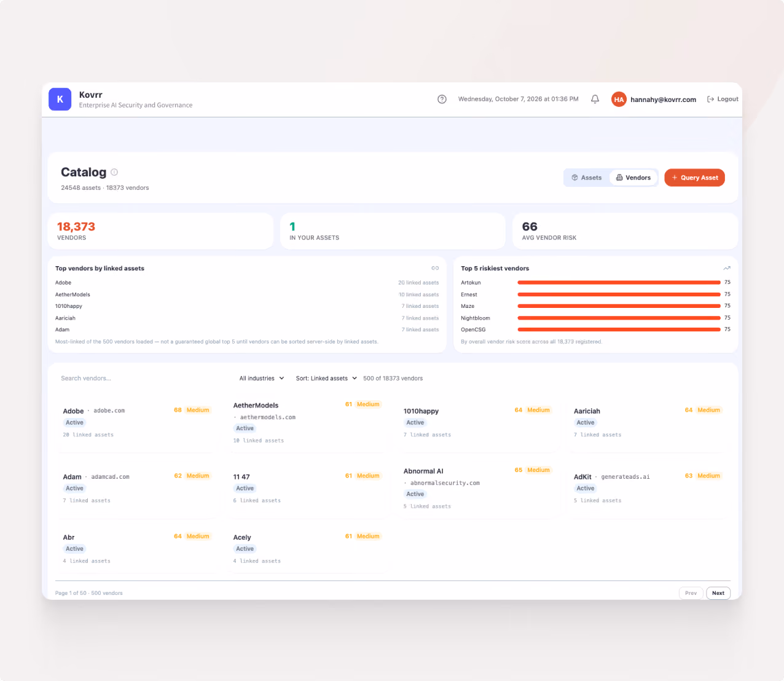Switch to the Assets tab
Viewport: 784px width, 681px height.
coord(587,178)
